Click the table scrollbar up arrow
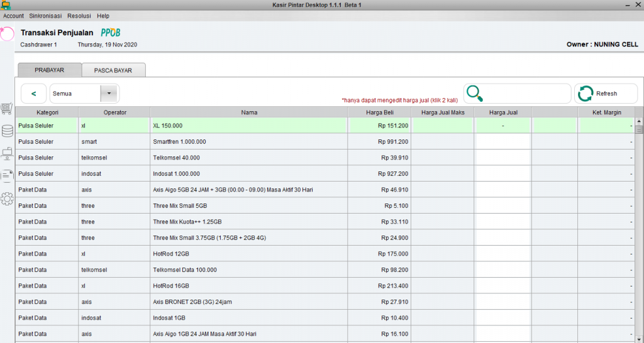 click(x=639, y=121)
